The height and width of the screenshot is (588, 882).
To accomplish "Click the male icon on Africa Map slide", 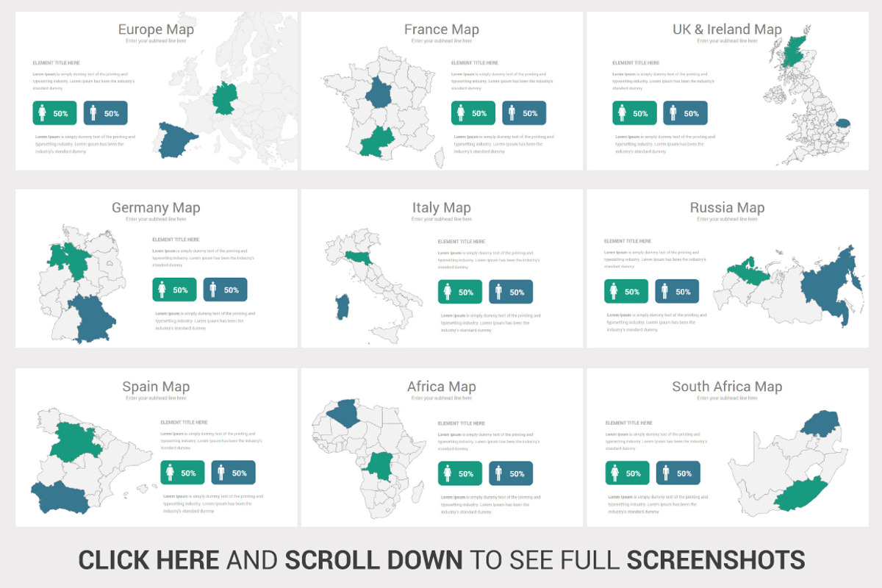I will [498, 473].
